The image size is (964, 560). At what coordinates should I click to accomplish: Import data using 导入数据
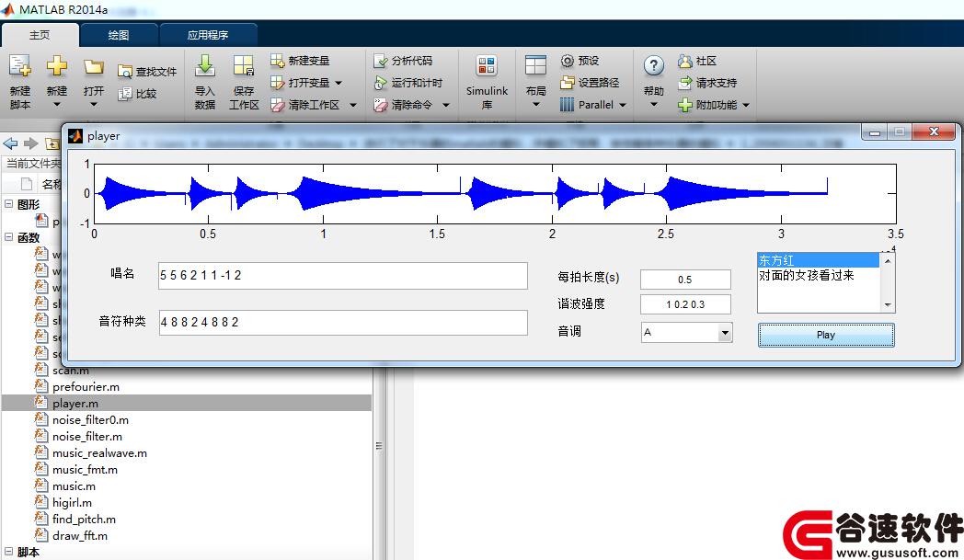205,81
